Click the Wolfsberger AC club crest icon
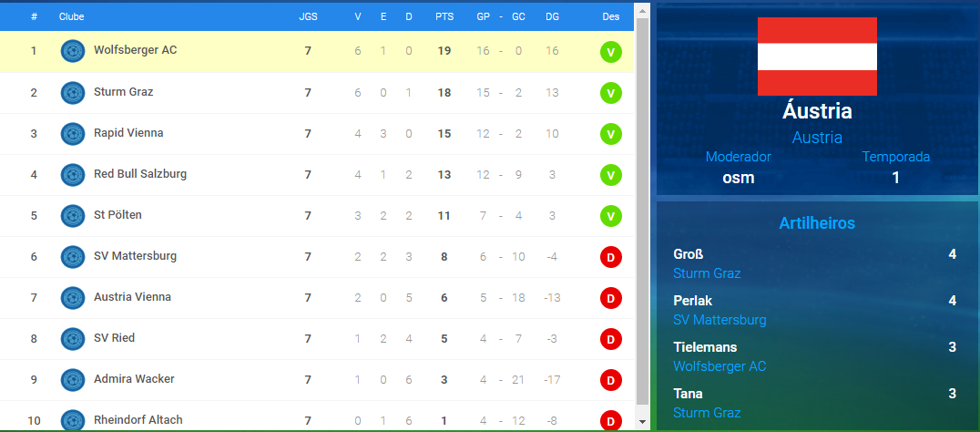 (x=73, y=51)
